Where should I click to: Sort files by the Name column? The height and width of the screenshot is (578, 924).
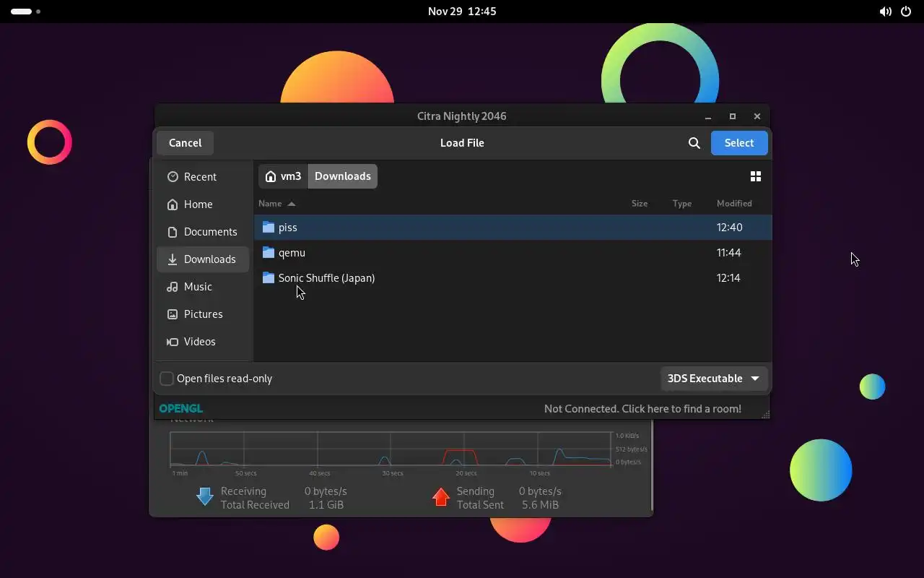(276, 204)
